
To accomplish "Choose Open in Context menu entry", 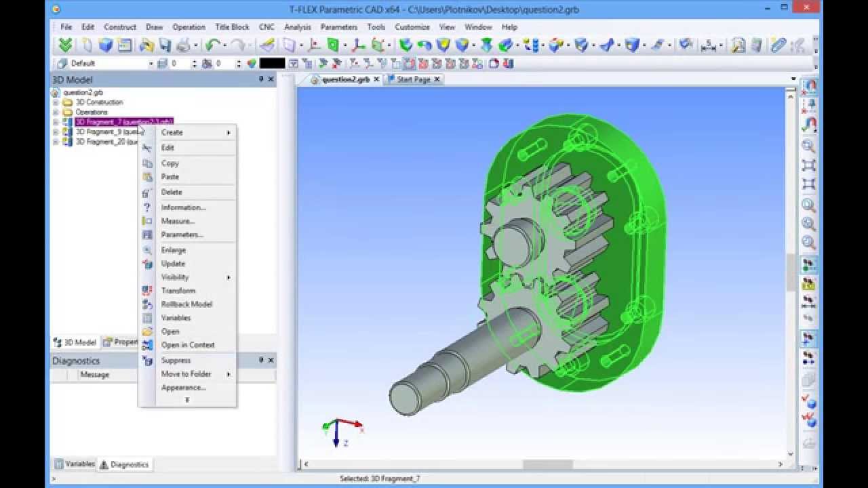I will pyautogui.click(x=188, y=345).
